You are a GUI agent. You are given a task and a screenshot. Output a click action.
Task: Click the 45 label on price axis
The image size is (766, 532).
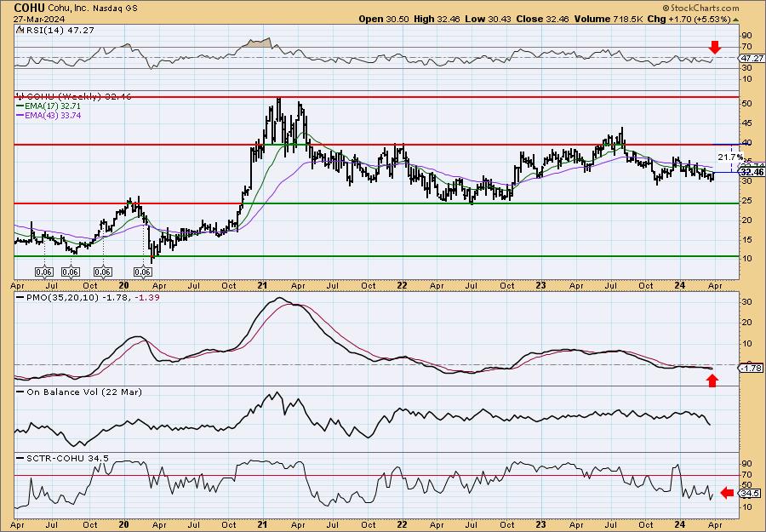(747, 123)
